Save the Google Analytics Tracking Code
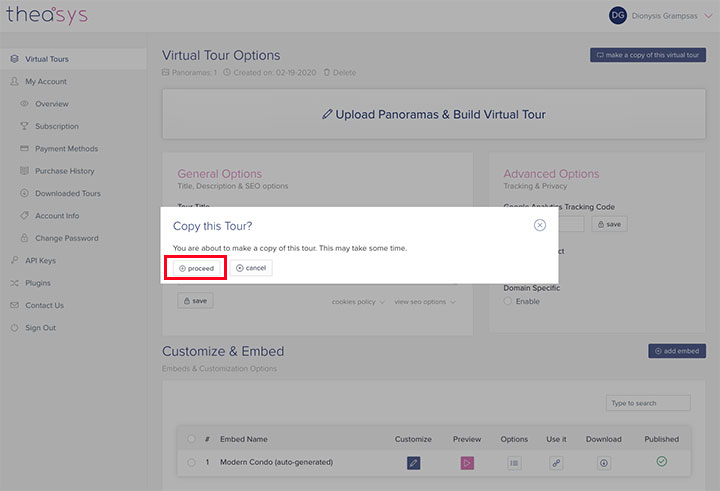This screenshot has height=491, width=720. [x=609, y=224]
